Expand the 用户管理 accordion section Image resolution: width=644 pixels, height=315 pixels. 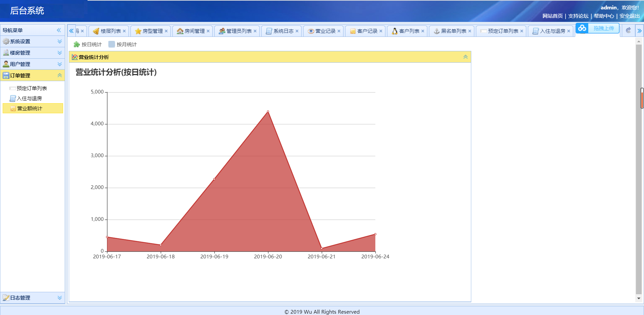tap(33, 64)
